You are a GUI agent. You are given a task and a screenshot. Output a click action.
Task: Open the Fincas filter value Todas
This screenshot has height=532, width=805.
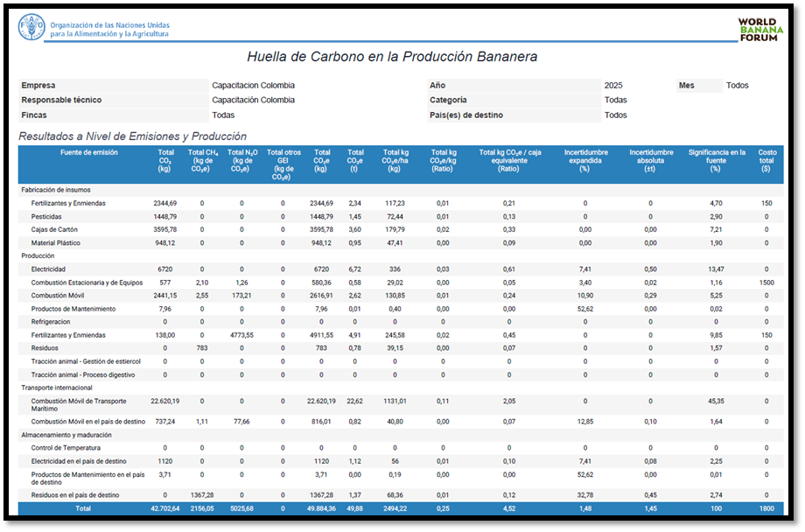click(x=223, y=115)
